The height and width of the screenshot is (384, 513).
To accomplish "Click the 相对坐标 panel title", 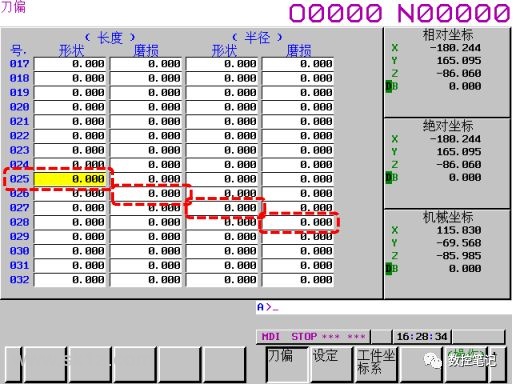I will coord(448,35).
